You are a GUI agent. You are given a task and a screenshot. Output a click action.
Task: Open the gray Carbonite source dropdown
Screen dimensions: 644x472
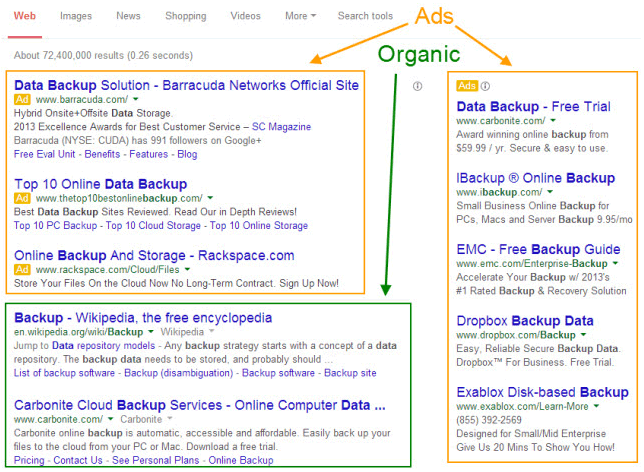pos(146,419)
